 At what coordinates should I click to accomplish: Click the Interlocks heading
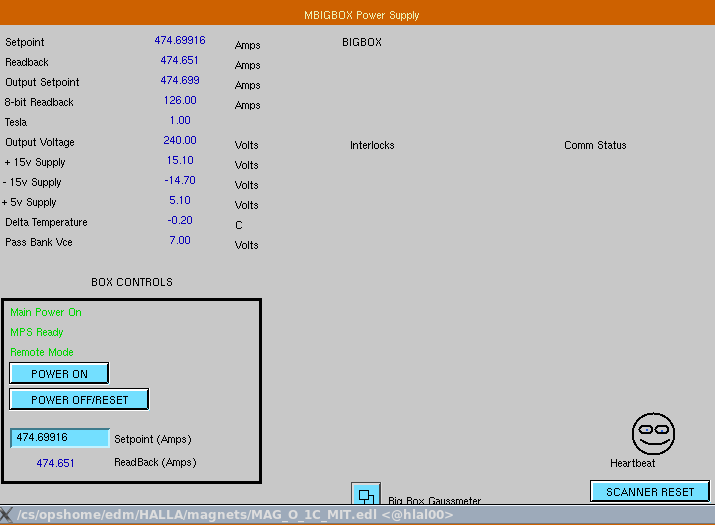372,146
